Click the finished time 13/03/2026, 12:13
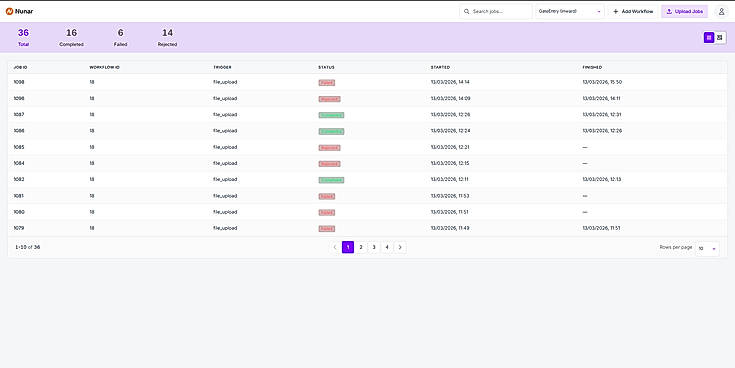Viewport: 735px width, 368px height. (x=602, y=179)
